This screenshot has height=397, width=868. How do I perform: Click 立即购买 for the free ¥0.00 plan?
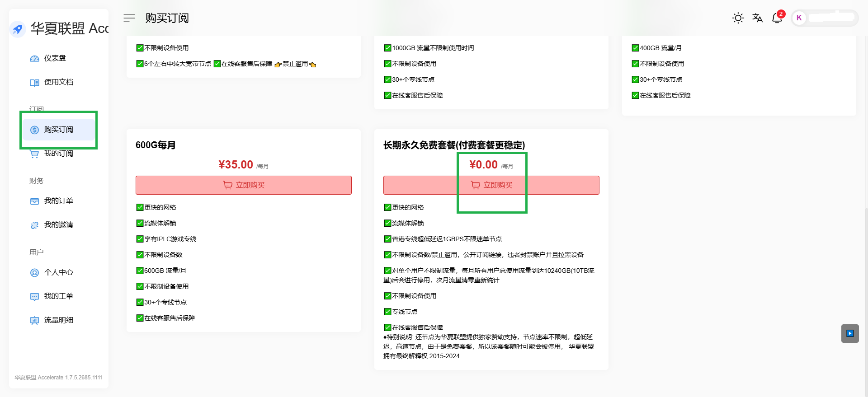click(x=491, y=185)
